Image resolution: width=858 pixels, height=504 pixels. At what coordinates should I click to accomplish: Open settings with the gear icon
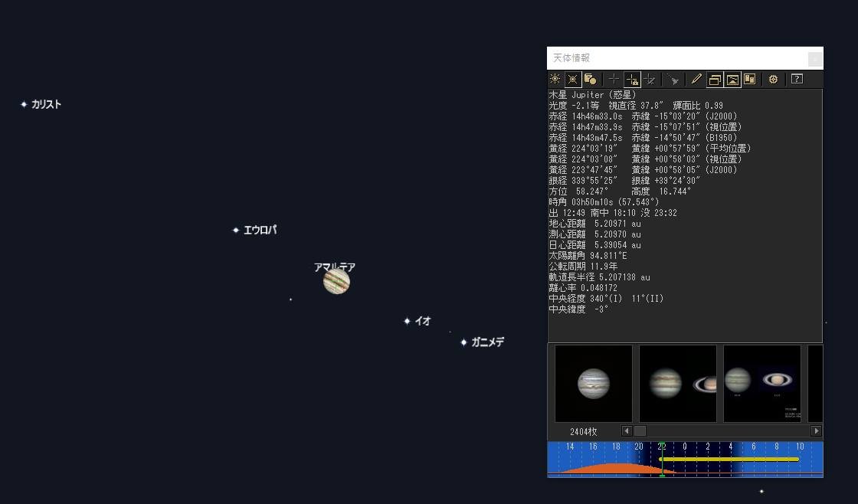point(773,80)
